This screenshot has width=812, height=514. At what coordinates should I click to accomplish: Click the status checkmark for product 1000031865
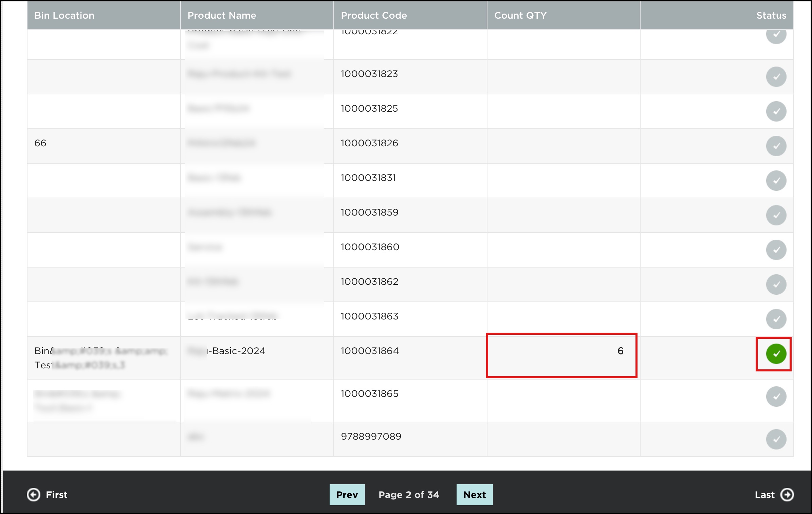tap(776, 397)
